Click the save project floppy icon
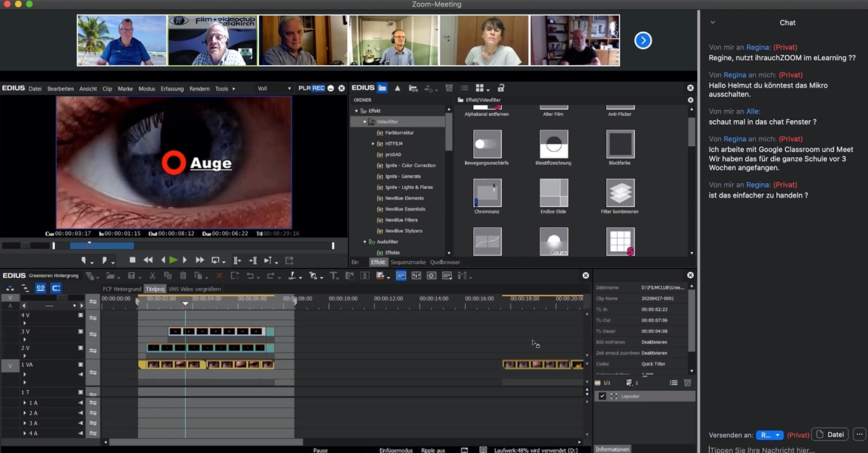This screenshot has width=868, height=453. [x=131, y=276]
